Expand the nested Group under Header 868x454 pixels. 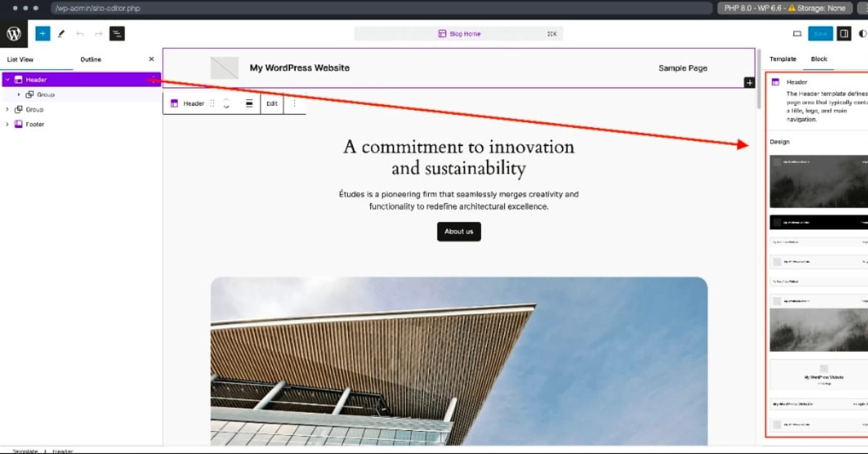pyautogui.click(x=19, y=95)
